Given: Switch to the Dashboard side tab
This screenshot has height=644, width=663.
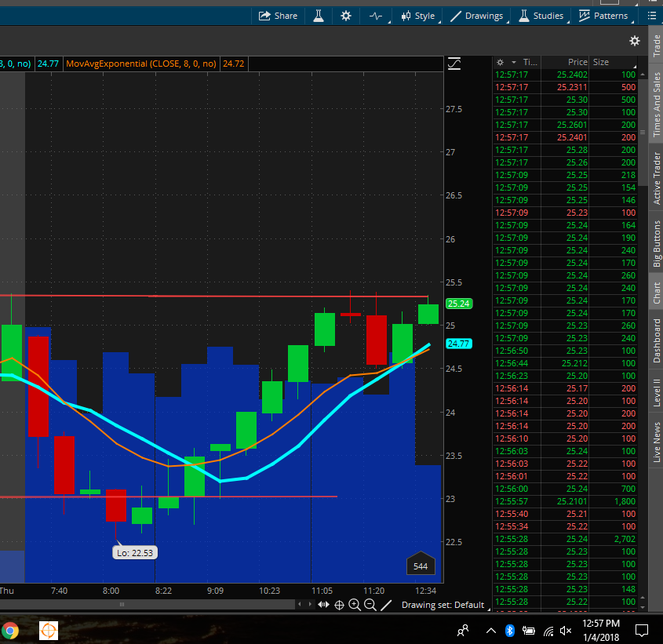Looking at the screenshot, I should coord(656,340).
